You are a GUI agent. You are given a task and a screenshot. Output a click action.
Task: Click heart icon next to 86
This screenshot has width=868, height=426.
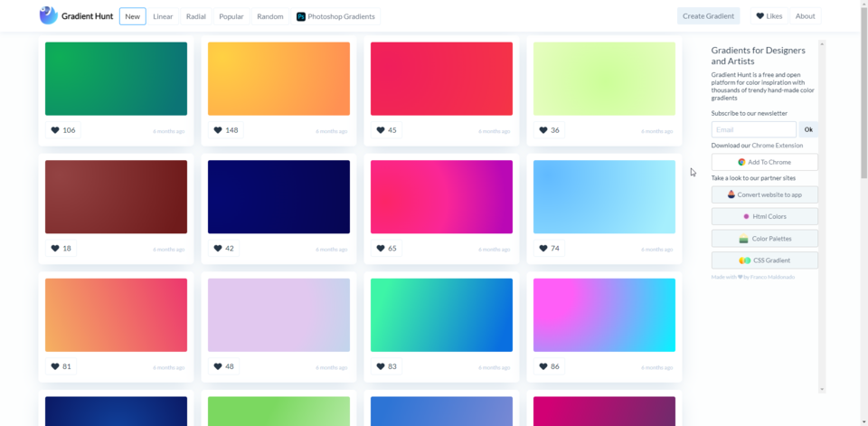click(543, 366)
